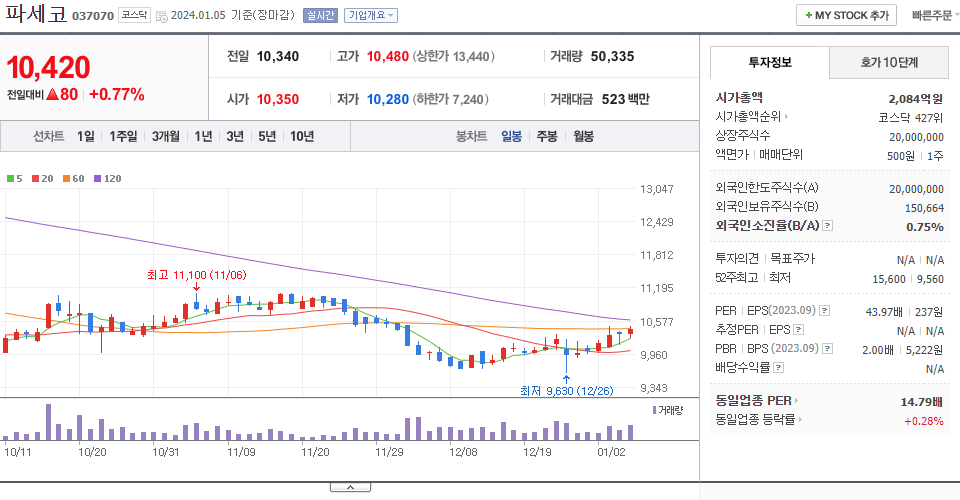Image resolution: width=960 pixels, height=500 pixels.
Task: Click the 외국인소진율 value 0.75%
Action: click(925, 227)
